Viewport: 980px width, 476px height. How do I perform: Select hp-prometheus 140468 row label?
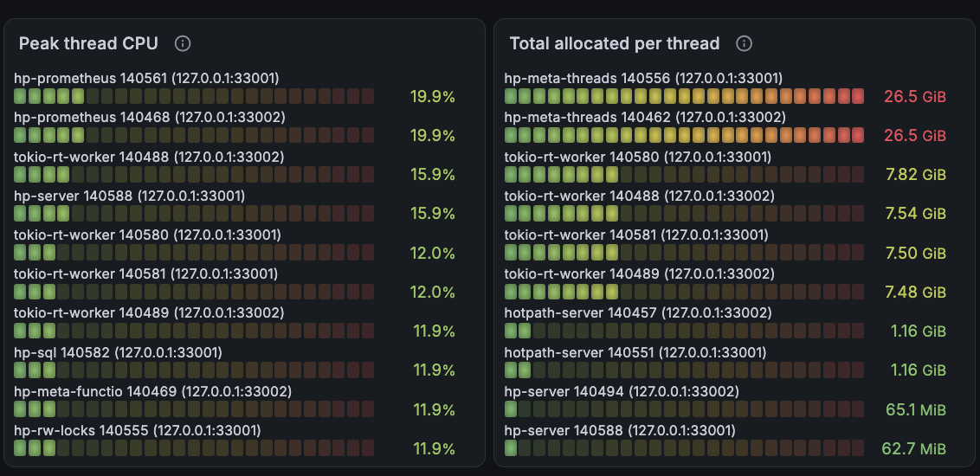coord(150,117)
